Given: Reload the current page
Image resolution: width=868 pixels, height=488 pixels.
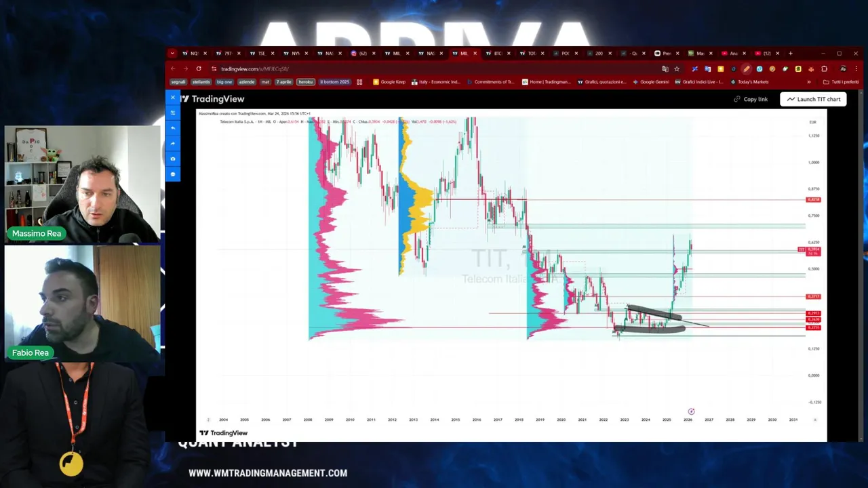Looking at the screenshot, I should click(x=199, y=68).
